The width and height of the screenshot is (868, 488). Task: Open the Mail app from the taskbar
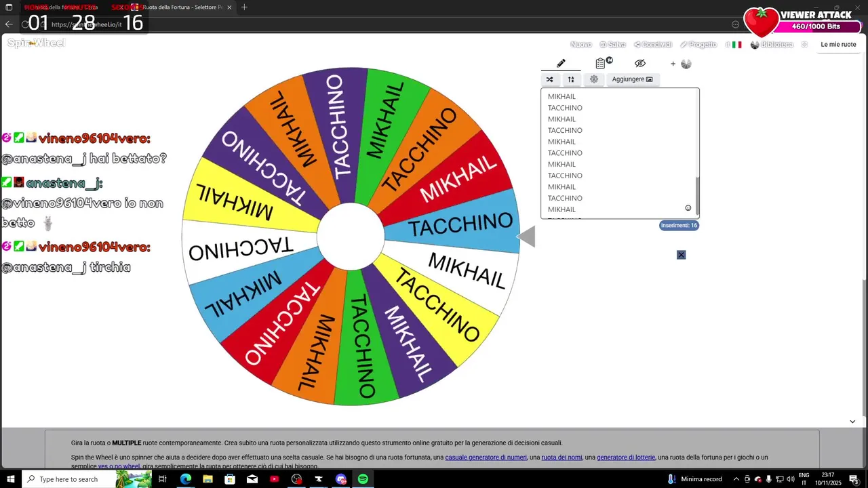(x=252, y=479)
